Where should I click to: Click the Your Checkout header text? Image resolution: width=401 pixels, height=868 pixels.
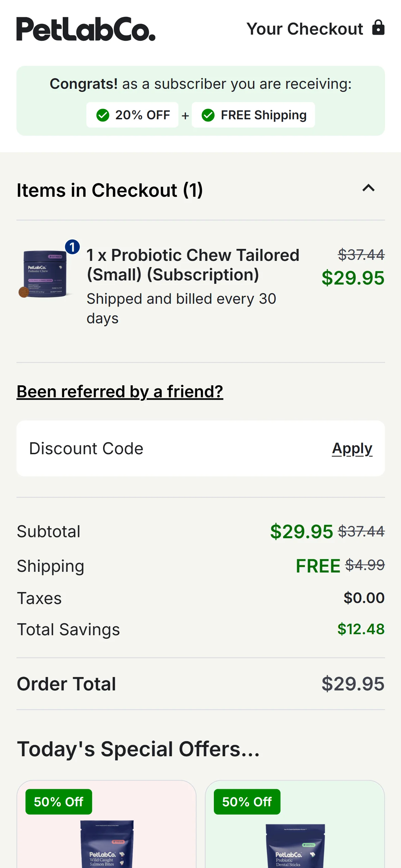click(x=305, y=29)
